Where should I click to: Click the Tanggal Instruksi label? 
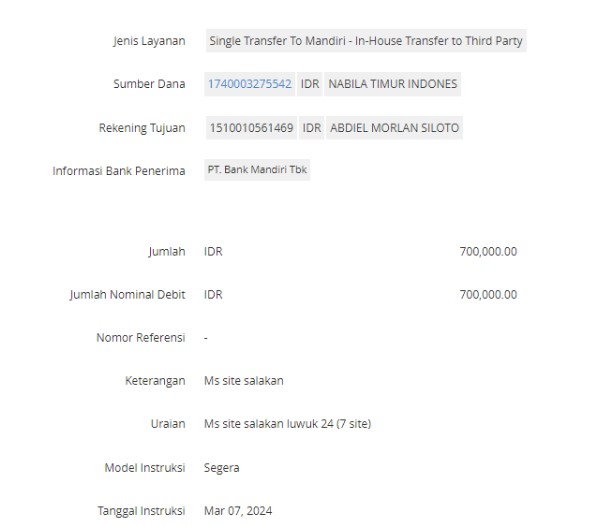coord(141,511)
